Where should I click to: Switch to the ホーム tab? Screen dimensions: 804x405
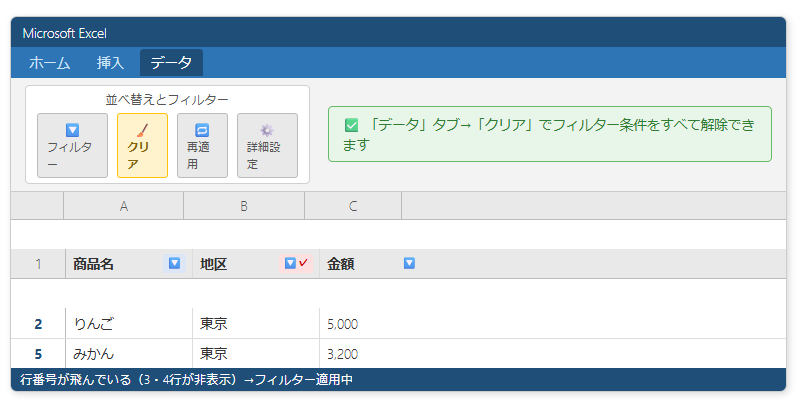click(50, 63)
